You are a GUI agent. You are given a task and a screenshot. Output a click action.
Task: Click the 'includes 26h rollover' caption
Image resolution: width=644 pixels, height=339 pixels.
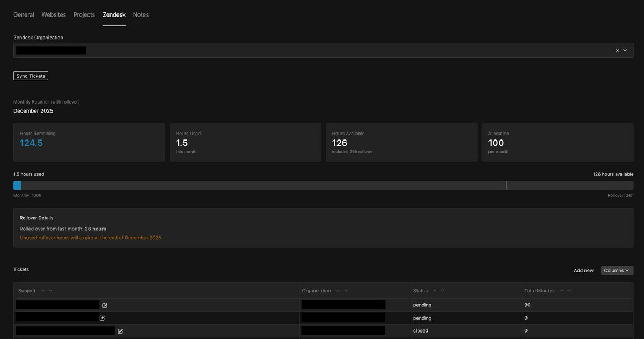pos(353,152)
